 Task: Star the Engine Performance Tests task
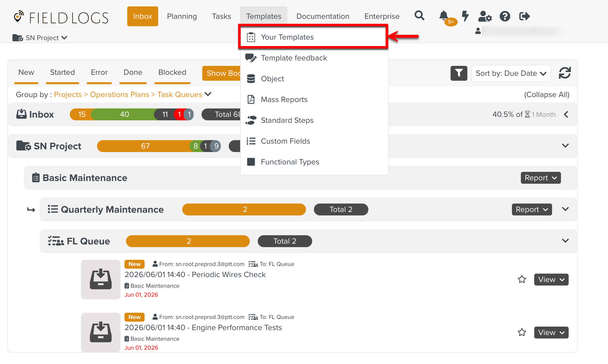click(522, 332)
